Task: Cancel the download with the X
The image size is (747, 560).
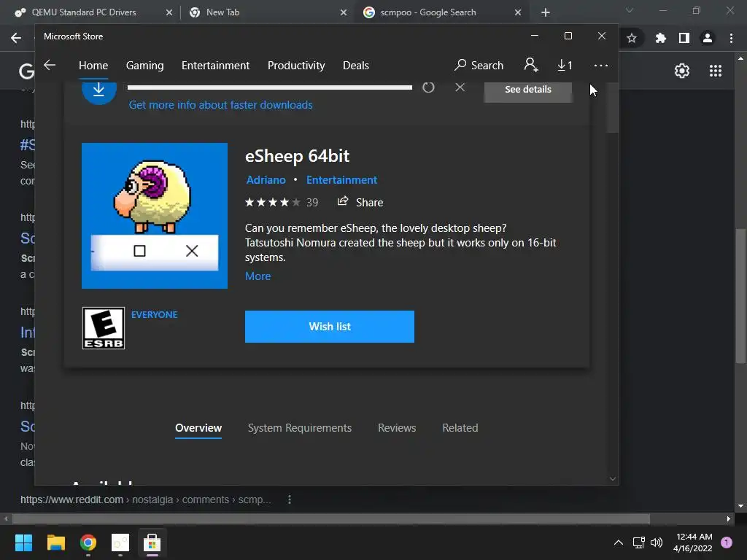Action: point(460,87)
